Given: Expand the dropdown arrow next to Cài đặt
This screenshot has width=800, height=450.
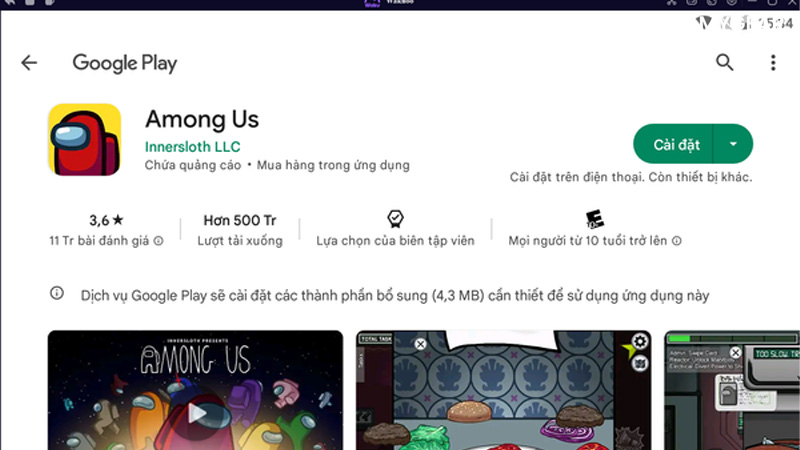Looking at the screenshot, I should click(733, 144).
